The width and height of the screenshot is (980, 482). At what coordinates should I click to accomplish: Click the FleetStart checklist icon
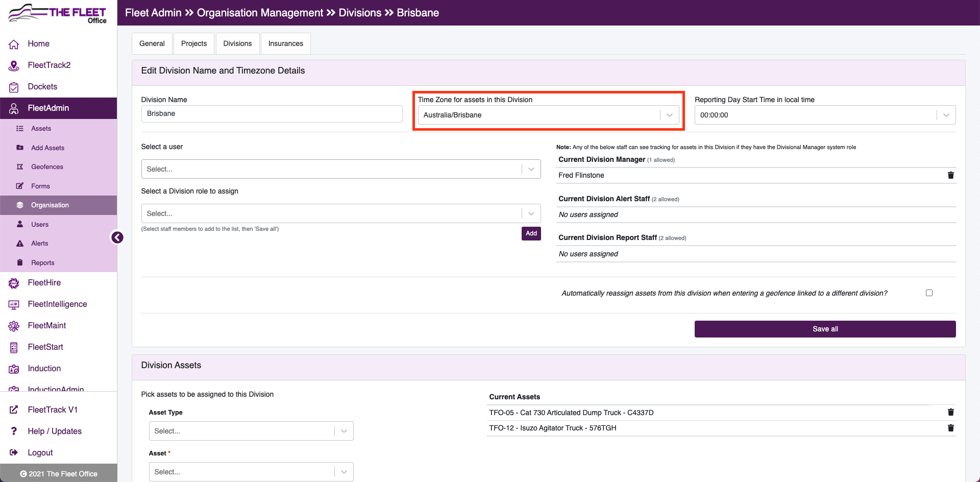point(14,347)
